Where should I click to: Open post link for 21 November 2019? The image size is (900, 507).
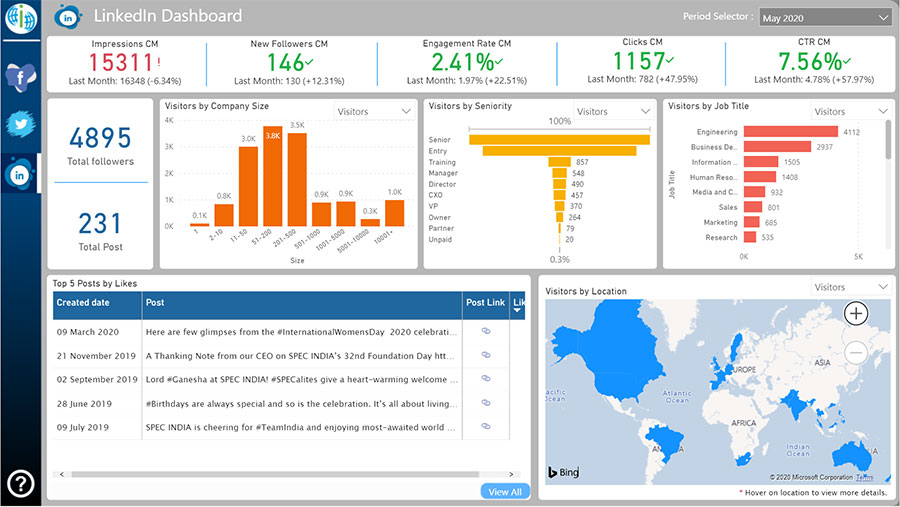click(486, 355)
